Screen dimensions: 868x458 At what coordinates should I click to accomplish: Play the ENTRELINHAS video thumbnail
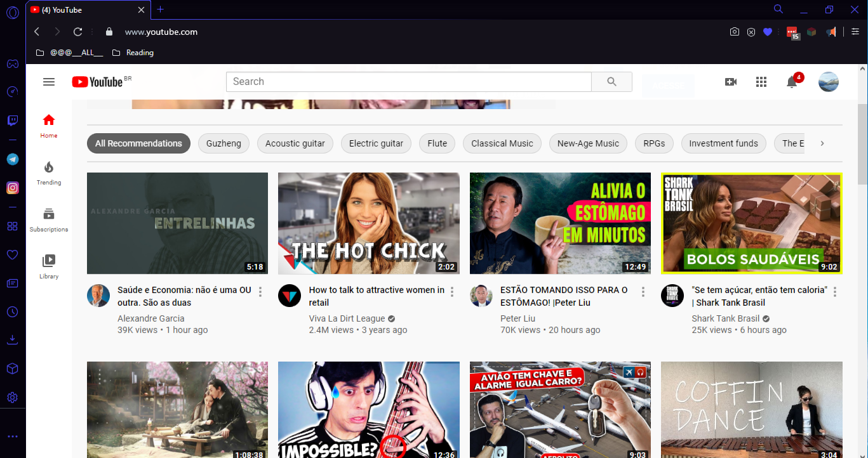click(177, 223)
